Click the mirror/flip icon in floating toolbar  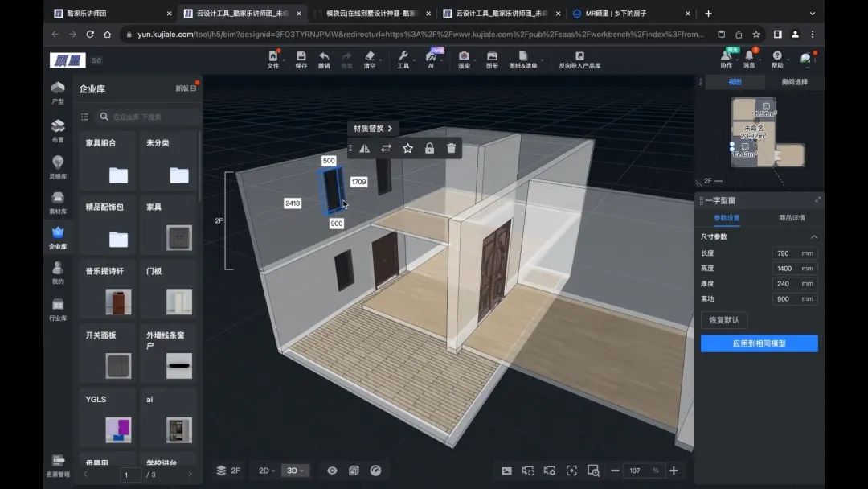[x=365, y=148]
